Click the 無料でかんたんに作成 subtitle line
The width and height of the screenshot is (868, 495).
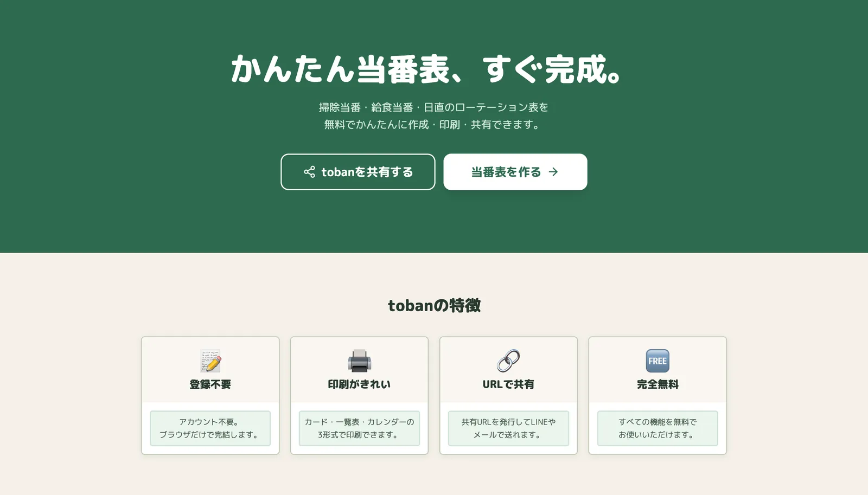(x=433, y=125)
